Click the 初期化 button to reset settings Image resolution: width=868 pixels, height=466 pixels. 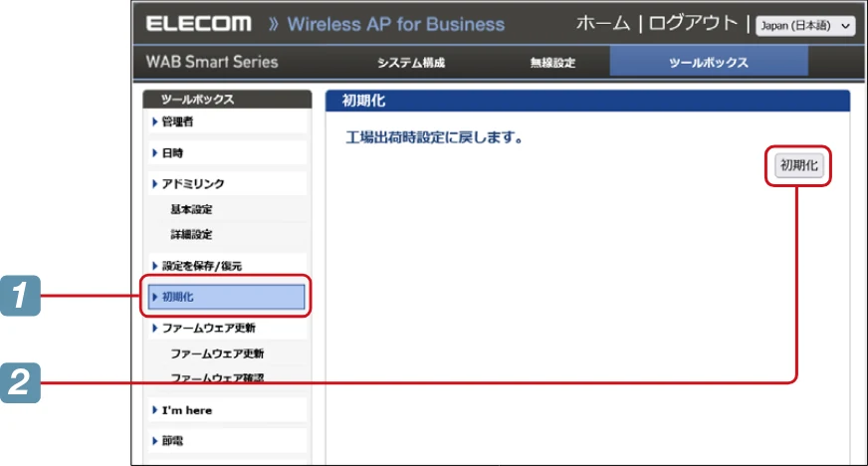click(798, 165)
